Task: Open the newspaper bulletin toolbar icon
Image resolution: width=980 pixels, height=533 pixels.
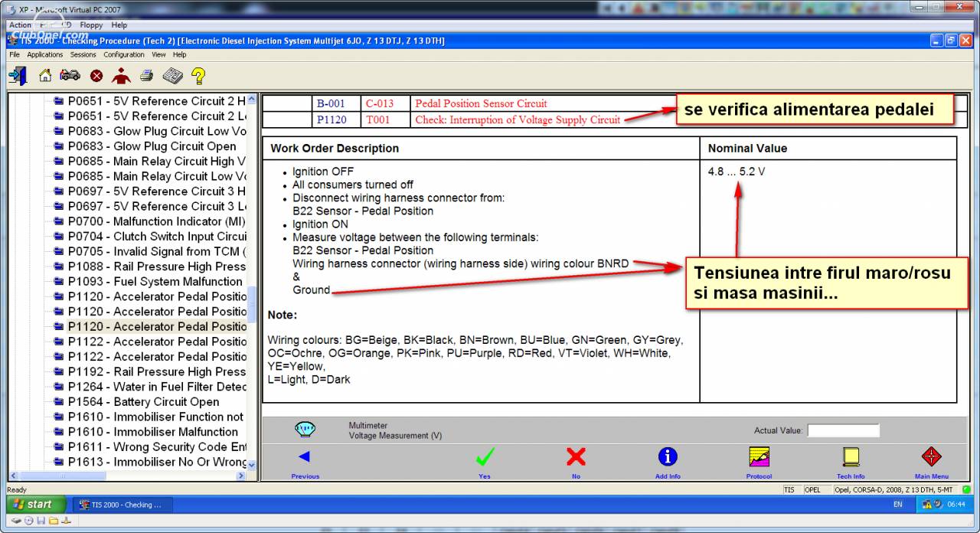Action: (x=172, y=76)
